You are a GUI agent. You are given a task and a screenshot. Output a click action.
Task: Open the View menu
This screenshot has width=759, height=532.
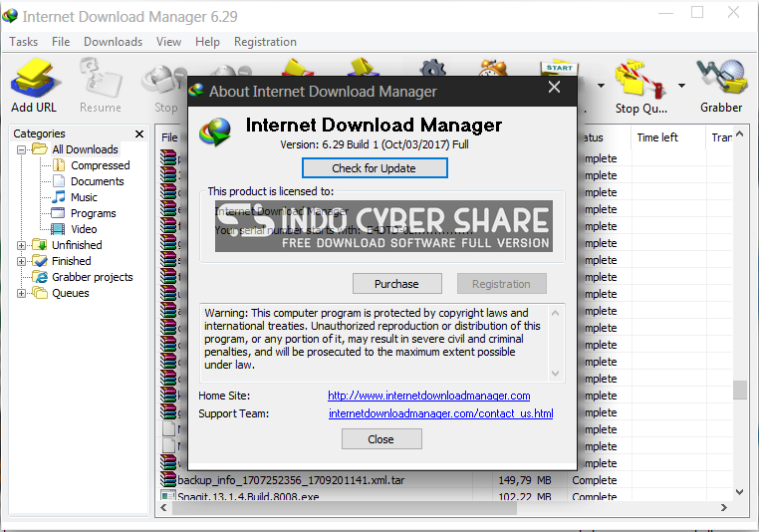click(x=168, y=42)
